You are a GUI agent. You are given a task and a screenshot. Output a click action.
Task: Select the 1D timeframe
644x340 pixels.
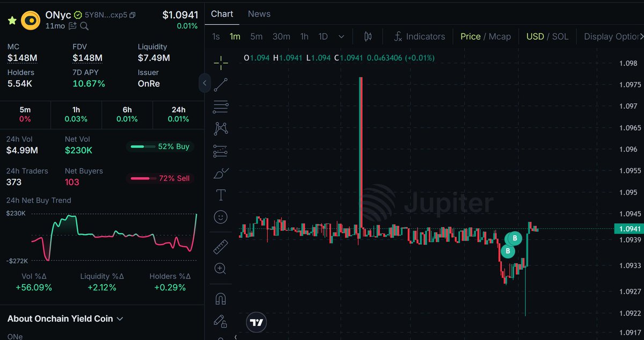323,37
